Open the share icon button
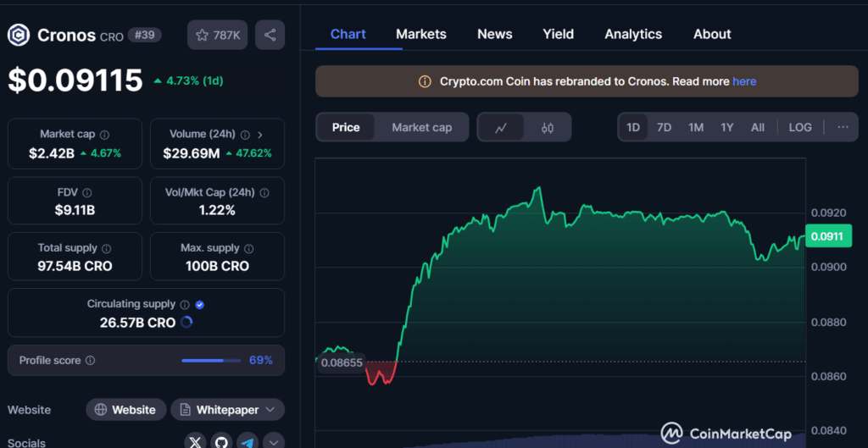 [x=270, y=36]
